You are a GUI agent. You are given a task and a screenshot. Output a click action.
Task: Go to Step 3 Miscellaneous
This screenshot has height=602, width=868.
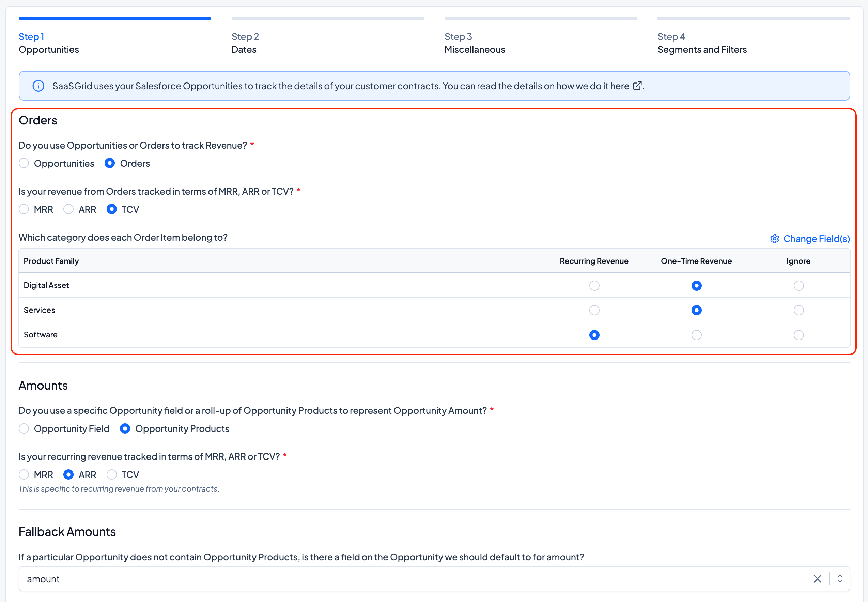coord(474,43)
